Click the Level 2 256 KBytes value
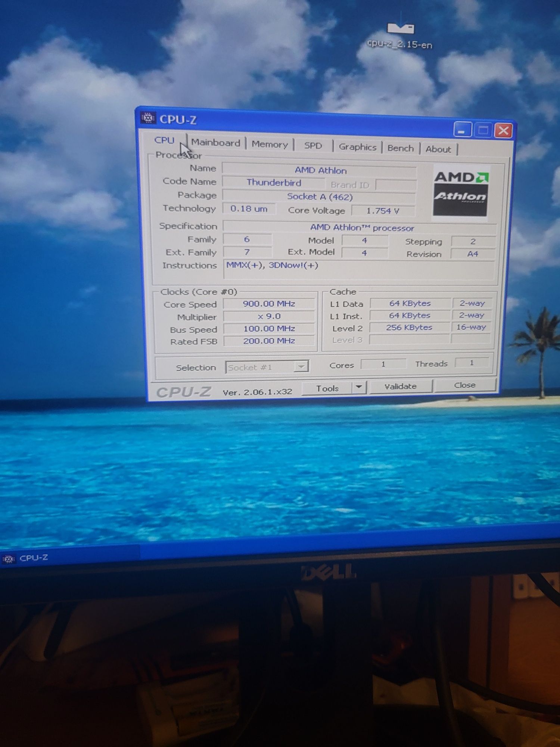The width and height of the screenshot is (560, 747). 410,327
